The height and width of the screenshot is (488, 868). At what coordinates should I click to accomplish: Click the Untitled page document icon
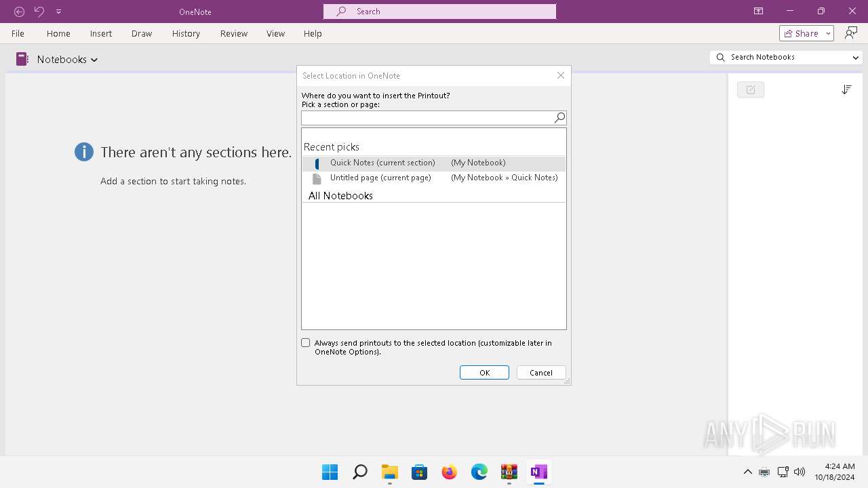point(317,179)
